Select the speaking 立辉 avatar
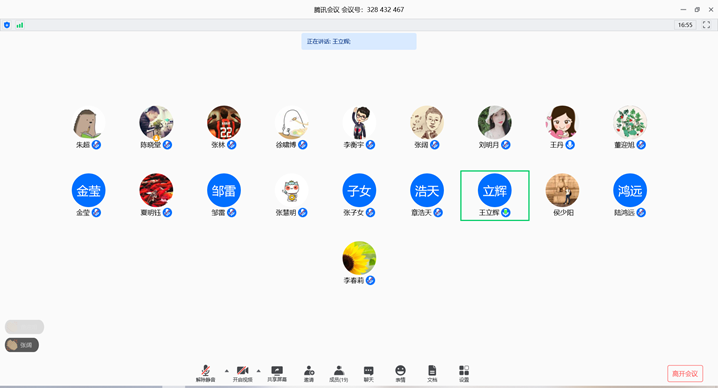The width and height of the screenshot is (718, 388). click(495, 190)
